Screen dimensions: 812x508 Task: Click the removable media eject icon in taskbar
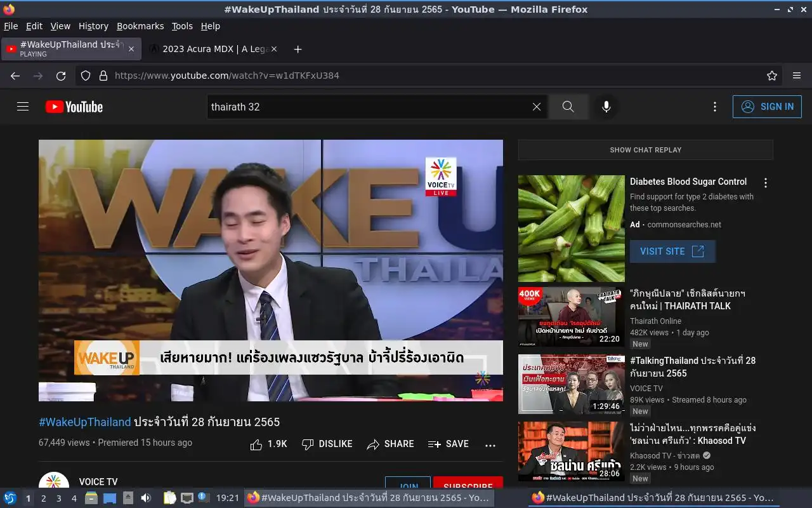128,498
